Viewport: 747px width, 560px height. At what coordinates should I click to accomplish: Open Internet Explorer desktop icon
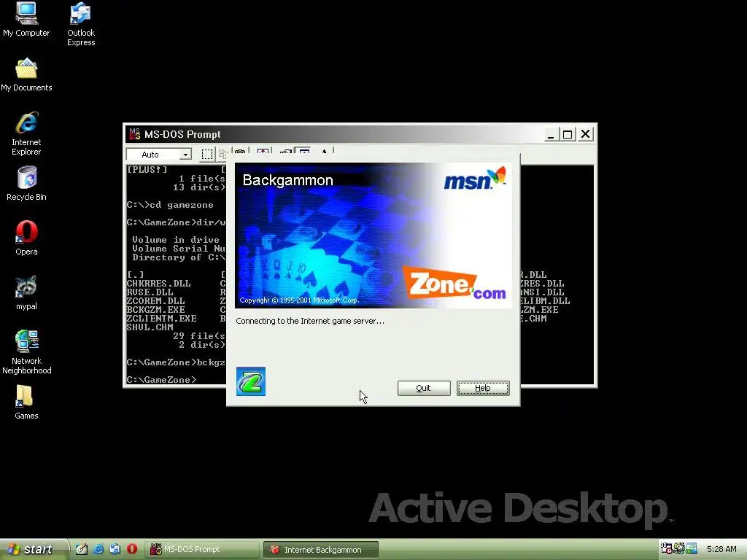tap(26, 134)
